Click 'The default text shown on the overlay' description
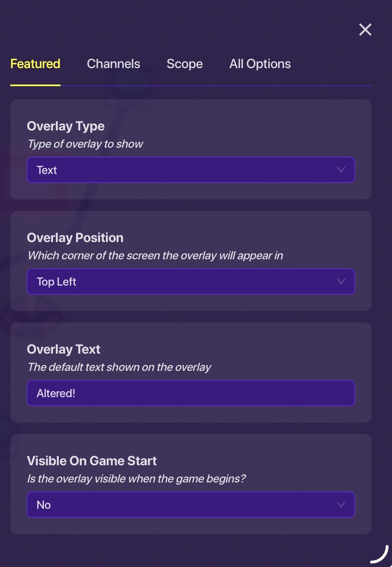This screenshot has height=567, width=392. 119,367
